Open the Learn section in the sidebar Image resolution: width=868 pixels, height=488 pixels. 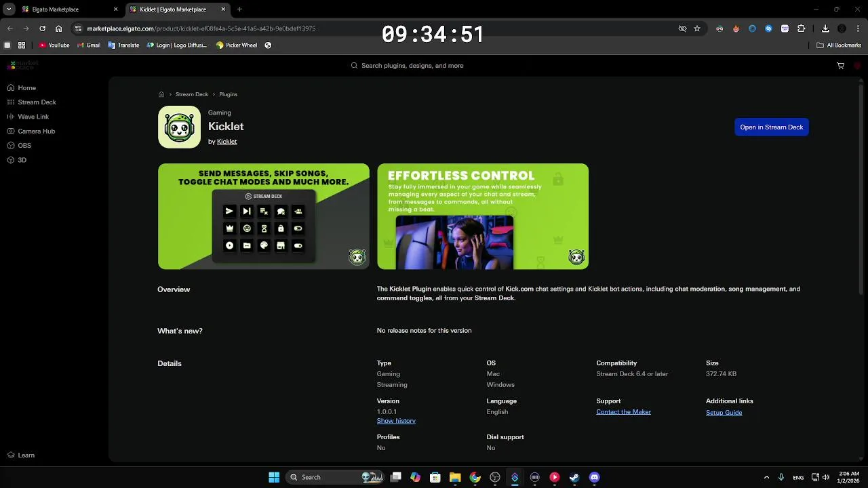coord(21,455)
